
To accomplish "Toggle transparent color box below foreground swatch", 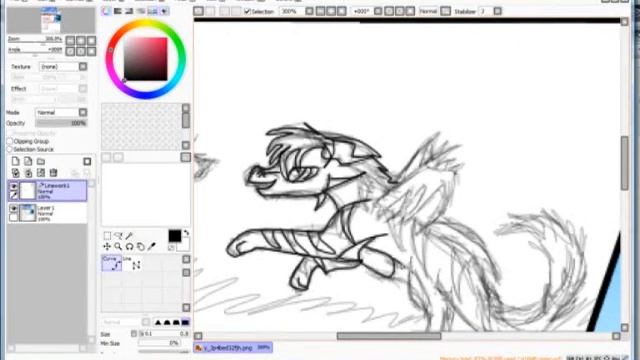I will click(x=171, y=248).
